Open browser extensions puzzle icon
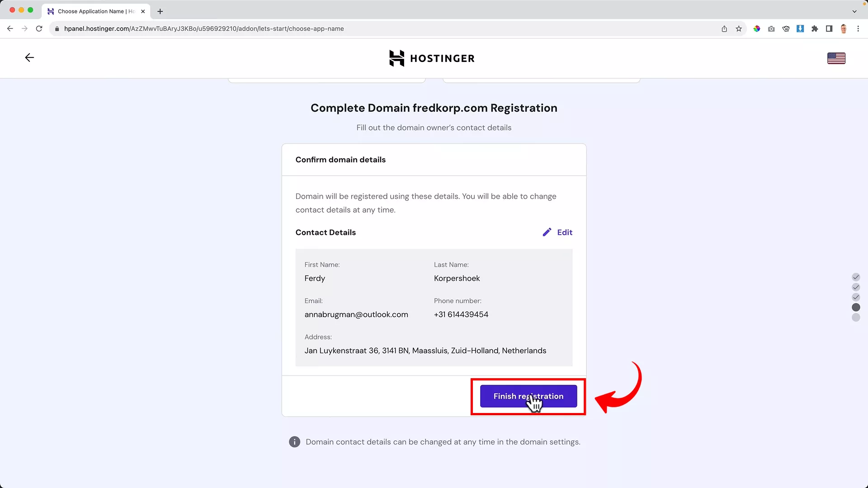The height and width of the screenshot is (488, 868). pyautogui.click(x=815, y=29)
